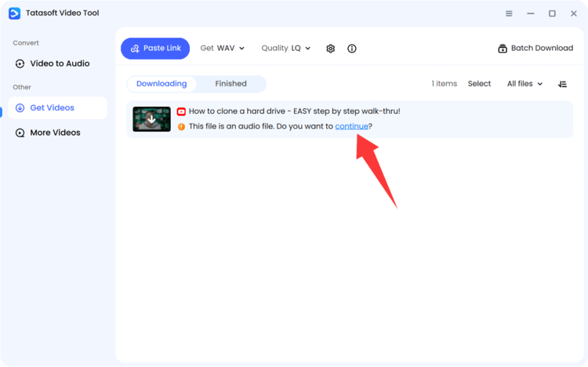This screenshot has width=588, height=367.
Task: Minimize the Tatasoft window
Action: (531, 13)
